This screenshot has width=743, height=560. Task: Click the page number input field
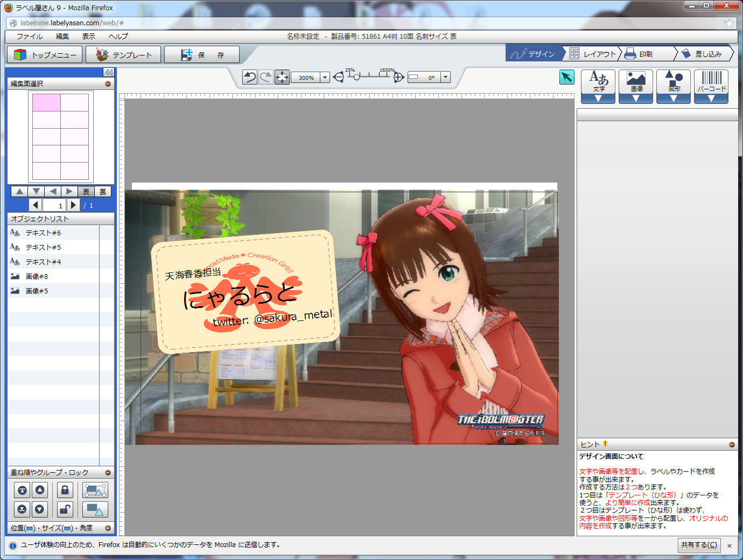point(54,205)
